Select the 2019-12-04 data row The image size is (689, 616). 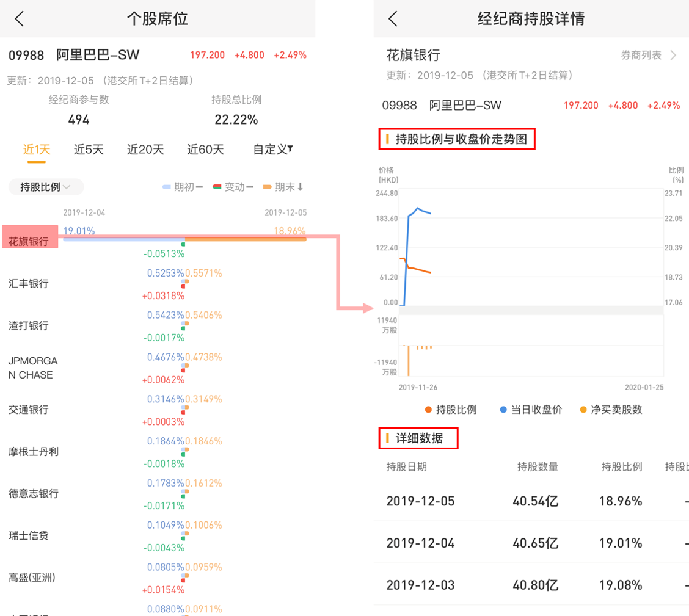click(531, 543)
